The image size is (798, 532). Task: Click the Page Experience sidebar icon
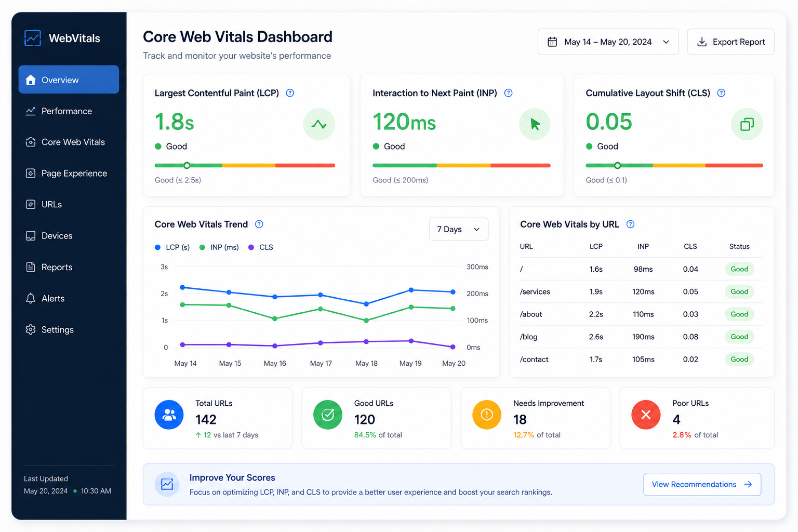[31, 174]
